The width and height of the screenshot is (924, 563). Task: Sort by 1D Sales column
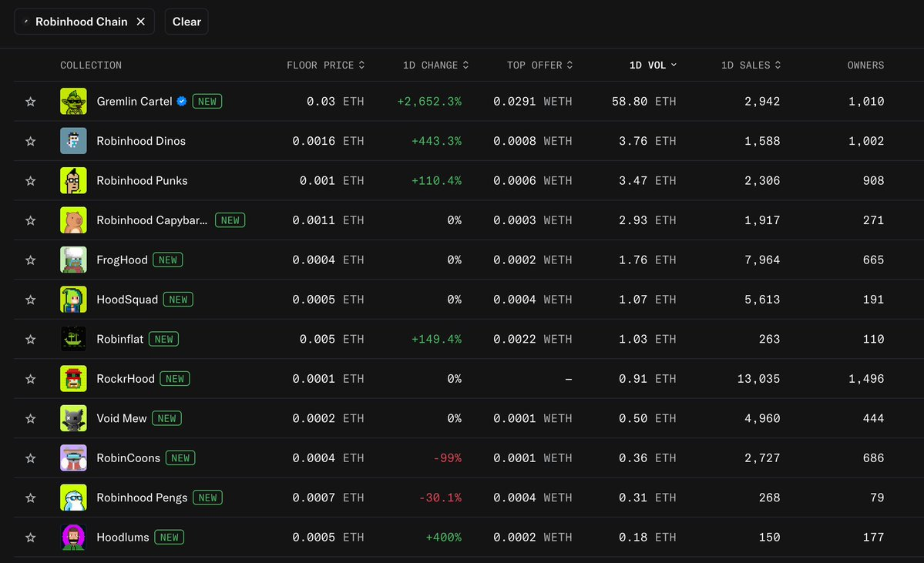click(x=751, y=65)
